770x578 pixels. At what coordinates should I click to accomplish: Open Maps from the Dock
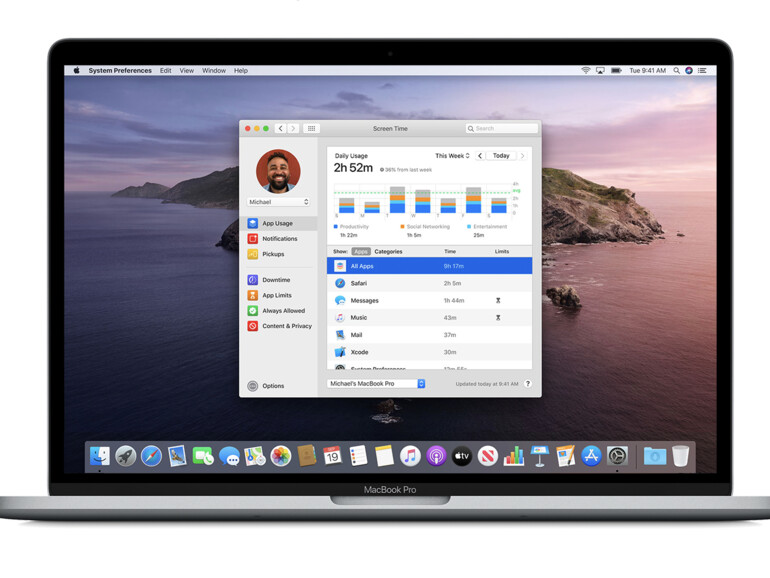coord(255,456)
